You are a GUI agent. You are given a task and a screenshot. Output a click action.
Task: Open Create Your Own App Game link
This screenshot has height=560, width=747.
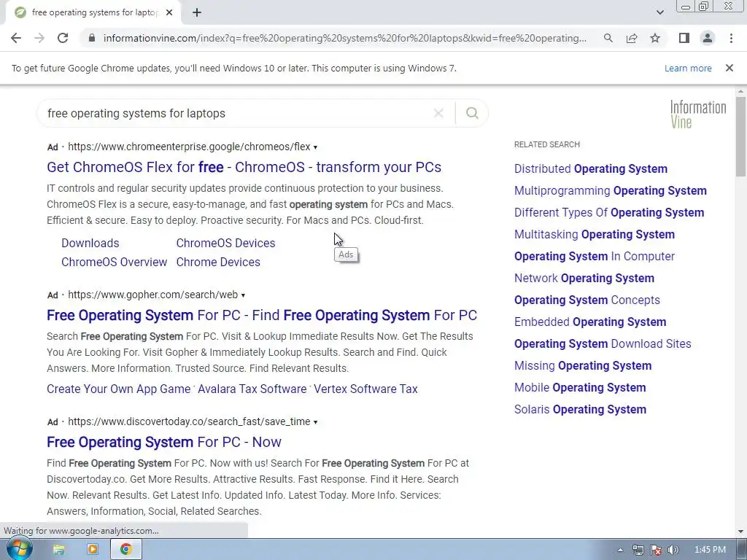[119, 389]
